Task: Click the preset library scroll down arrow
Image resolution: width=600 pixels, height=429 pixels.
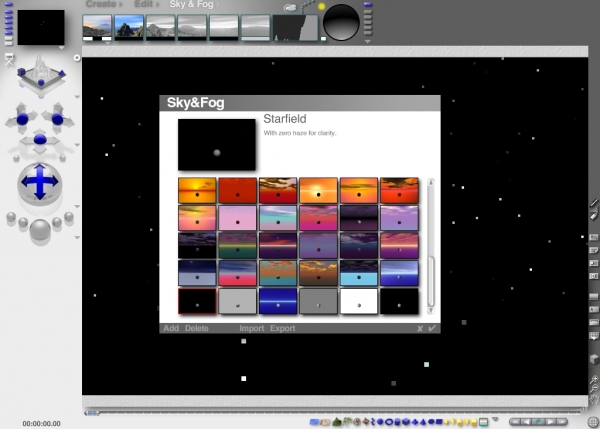Action: pyautogui.click(x=431, y=310)
